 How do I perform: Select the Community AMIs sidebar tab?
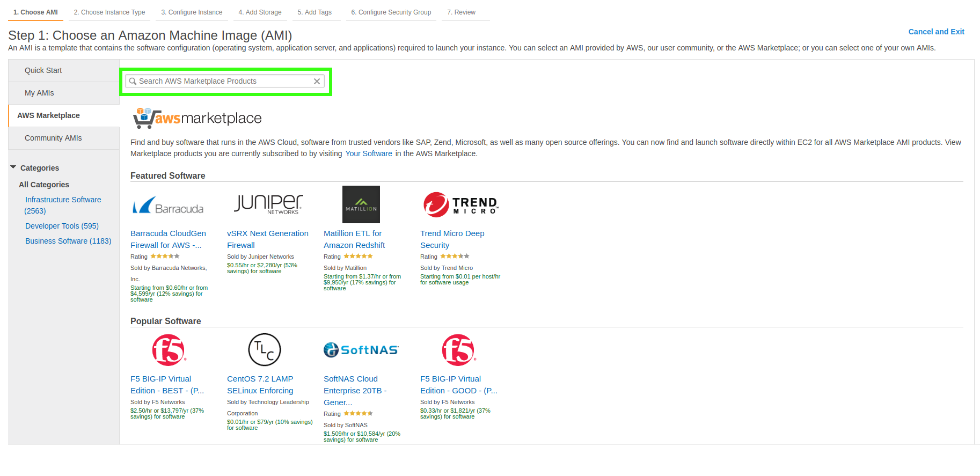(x=64, y=138)
